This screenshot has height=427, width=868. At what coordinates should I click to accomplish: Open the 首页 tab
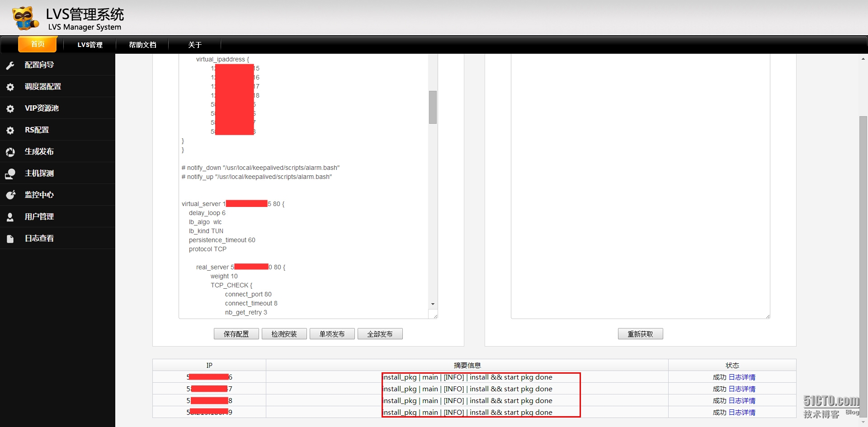pos(38,44)
